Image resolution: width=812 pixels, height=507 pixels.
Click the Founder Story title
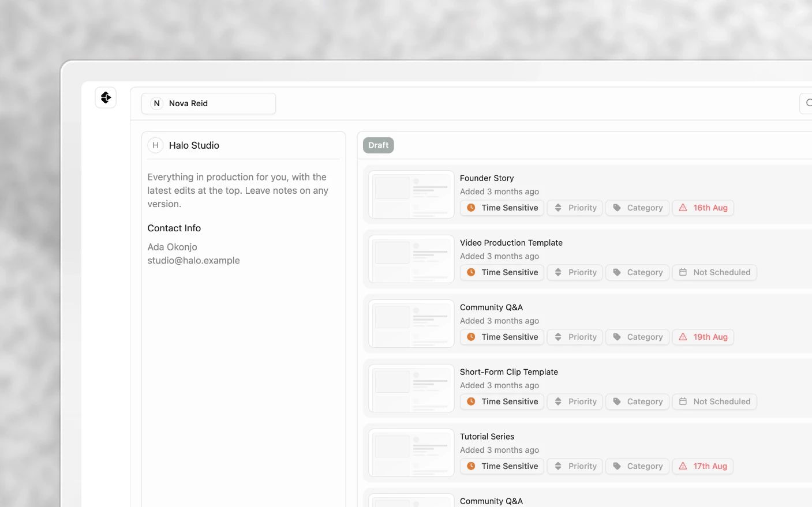[x=487, y=178]
